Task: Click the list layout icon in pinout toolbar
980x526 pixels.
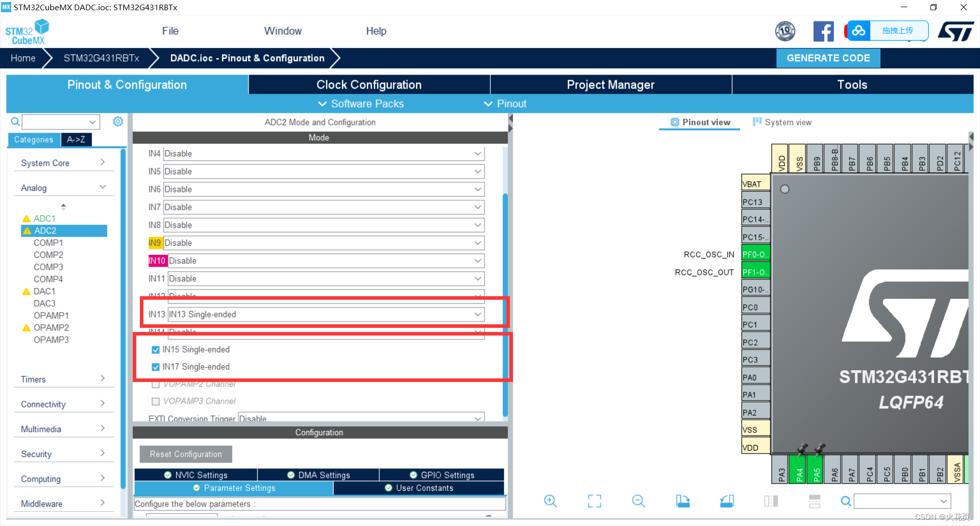Action: (815, 501)
